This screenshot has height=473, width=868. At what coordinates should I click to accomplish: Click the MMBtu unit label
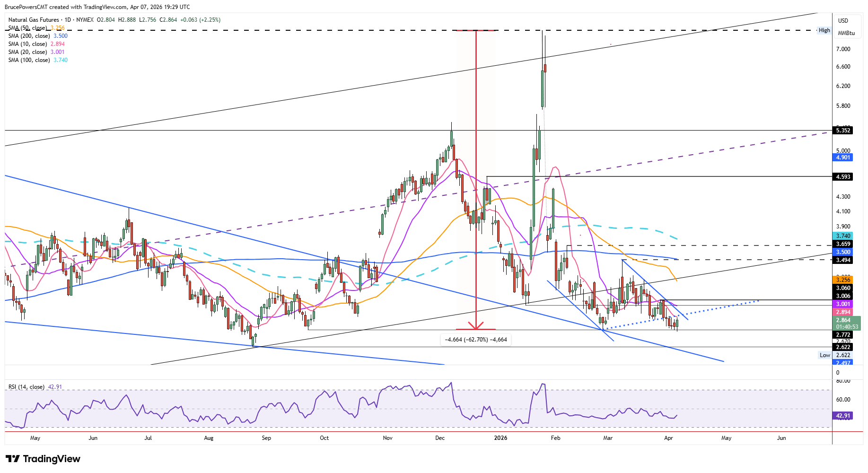846,33
